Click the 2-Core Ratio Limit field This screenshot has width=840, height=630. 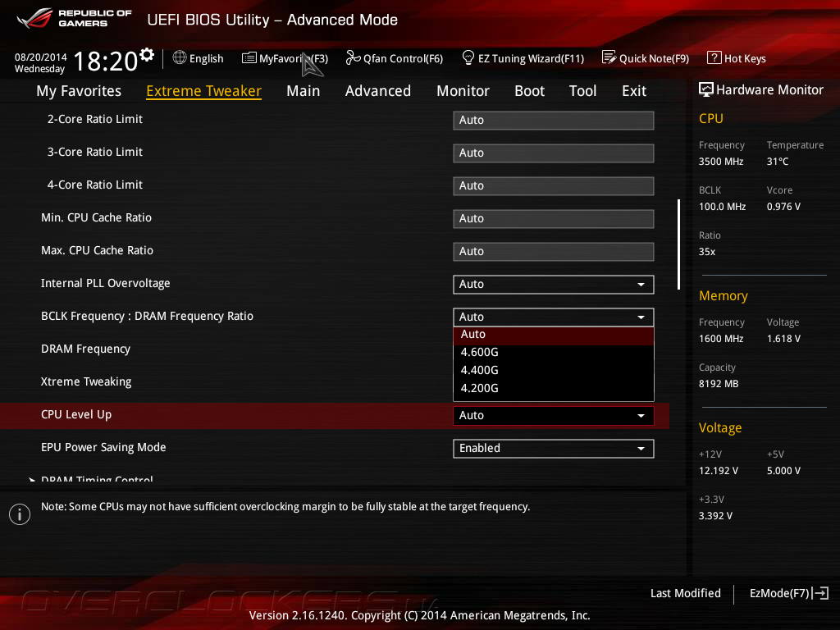554,120
